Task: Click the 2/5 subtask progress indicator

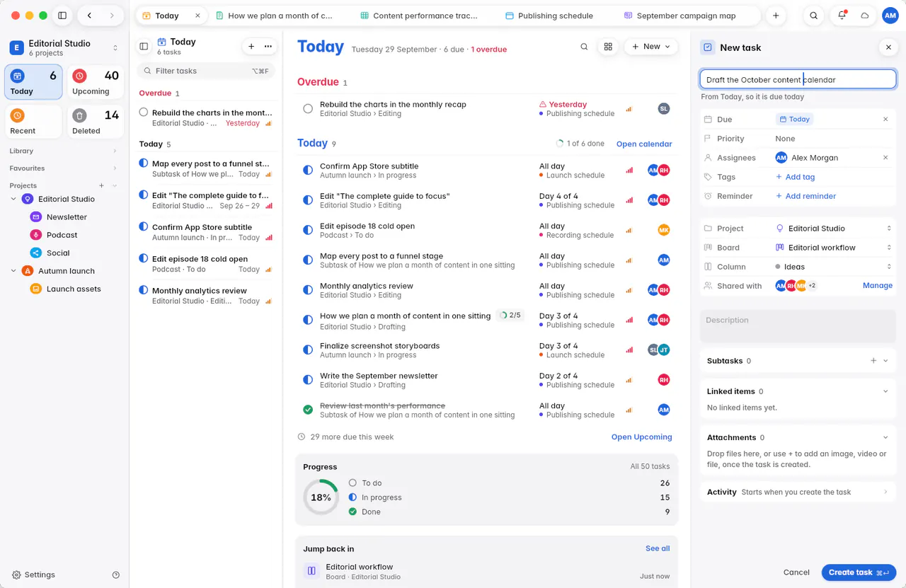Action: click(x=510, y=316)
